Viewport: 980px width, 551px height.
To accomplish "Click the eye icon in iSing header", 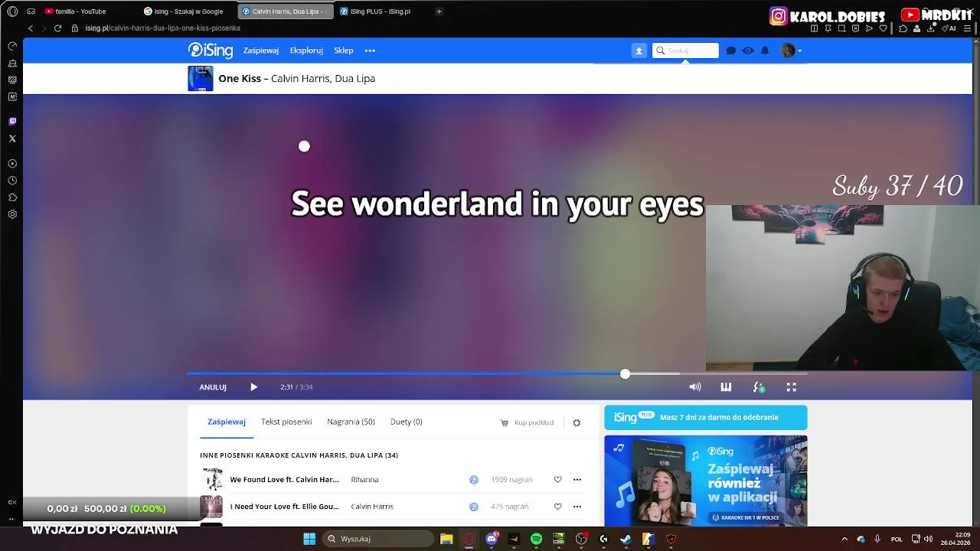I will click(748, 51).
